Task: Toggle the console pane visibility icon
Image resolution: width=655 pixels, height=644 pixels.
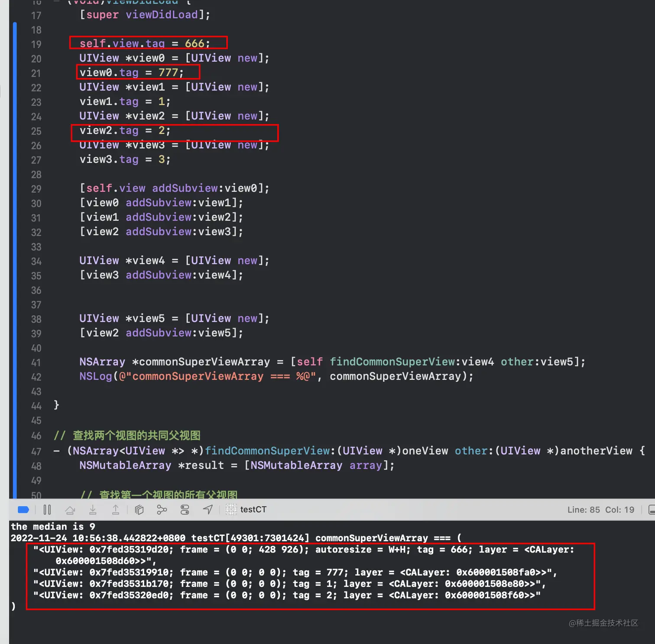Action: pos(651,510)
